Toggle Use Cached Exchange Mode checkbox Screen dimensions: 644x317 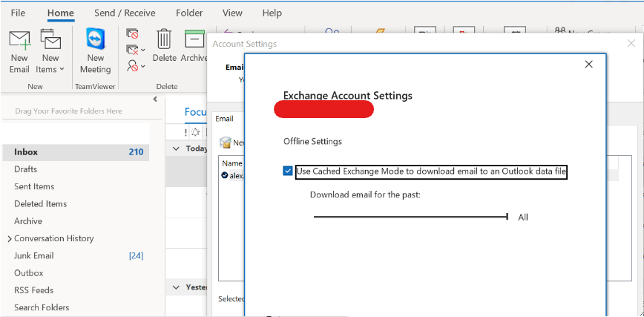pos(288,171)
